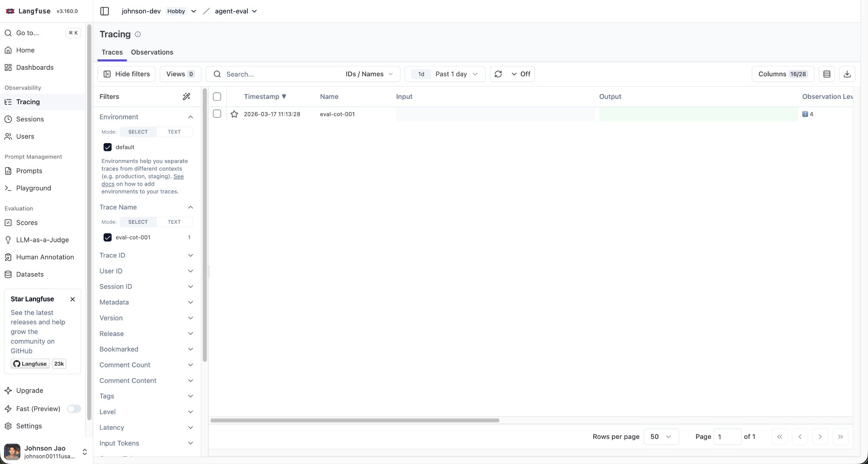Open the download/export traces icon

coord(846,74)
